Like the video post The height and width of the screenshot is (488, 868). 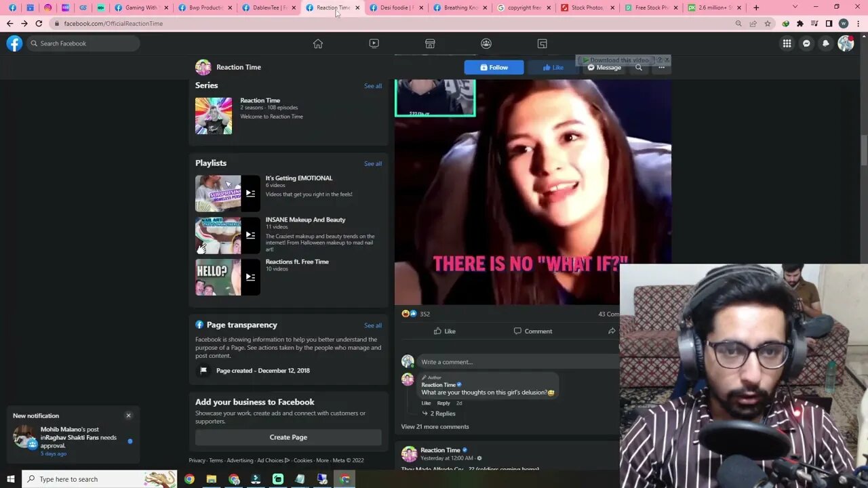click(445, 331)
